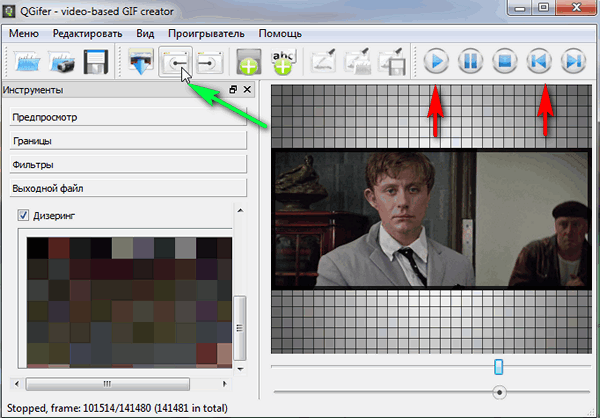
Task: Stop the video playback
Action: pyautogui.click(x=505, y=61)
